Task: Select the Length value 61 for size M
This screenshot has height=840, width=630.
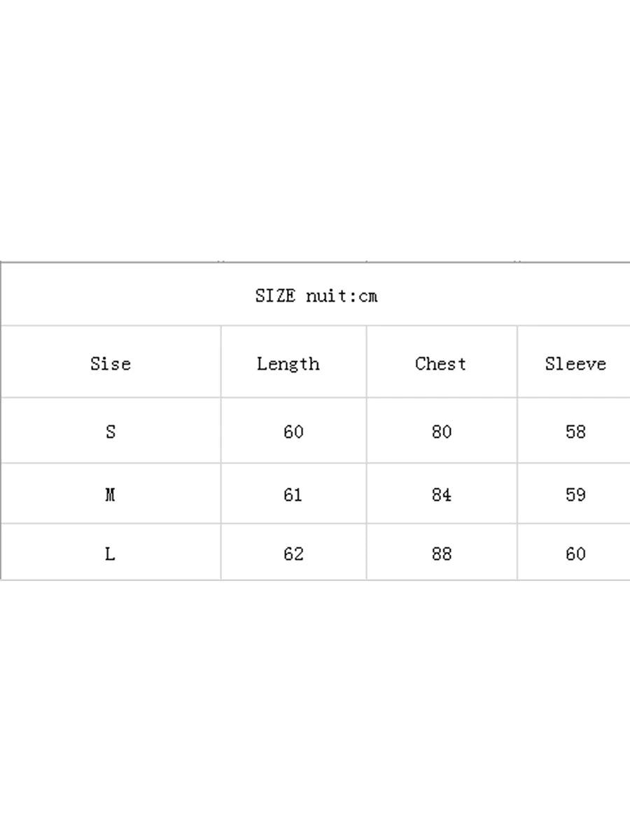Action: 293,495
